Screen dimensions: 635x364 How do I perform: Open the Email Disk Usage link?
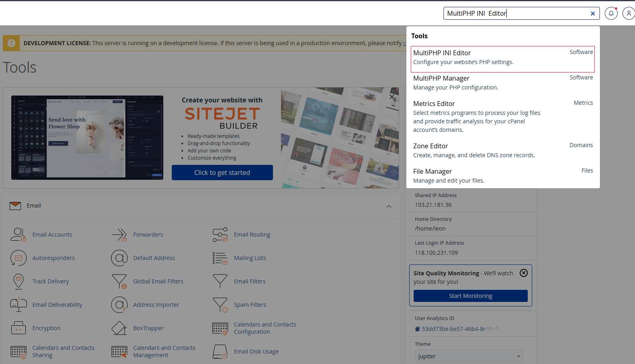pos(256,352)
